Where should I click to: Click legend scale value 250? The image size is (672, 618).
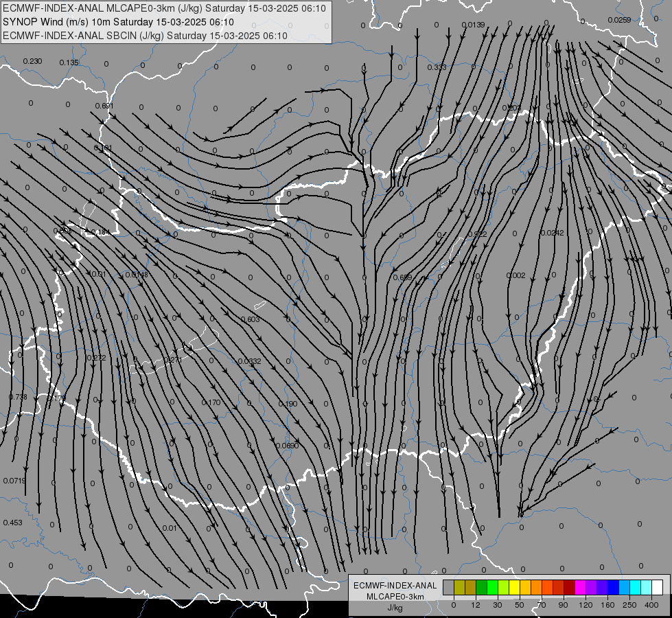tap(629, 605)
